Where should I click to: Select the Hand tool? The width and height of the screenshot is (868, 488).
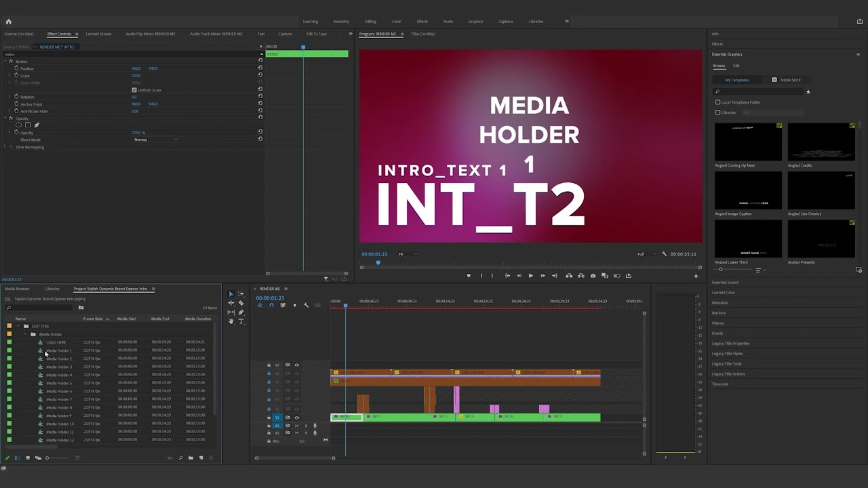click(231, 321)
